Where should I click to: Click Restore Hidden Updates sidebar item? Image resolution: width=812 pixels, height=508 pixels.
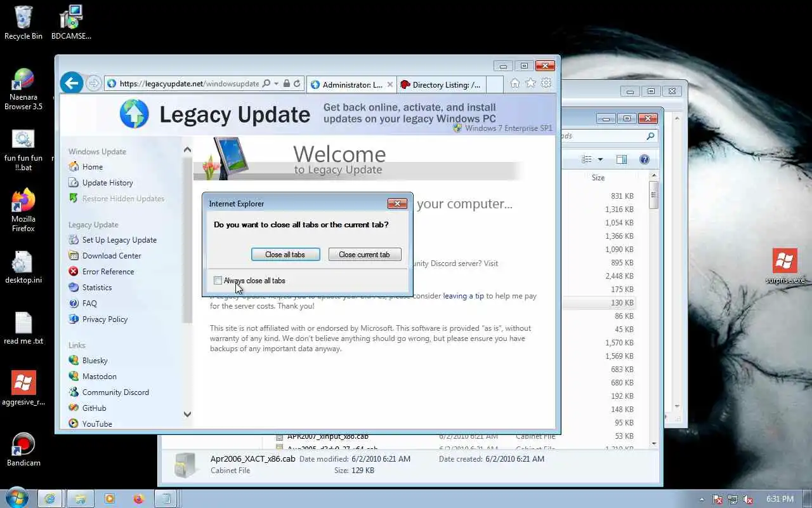(123, 199)
